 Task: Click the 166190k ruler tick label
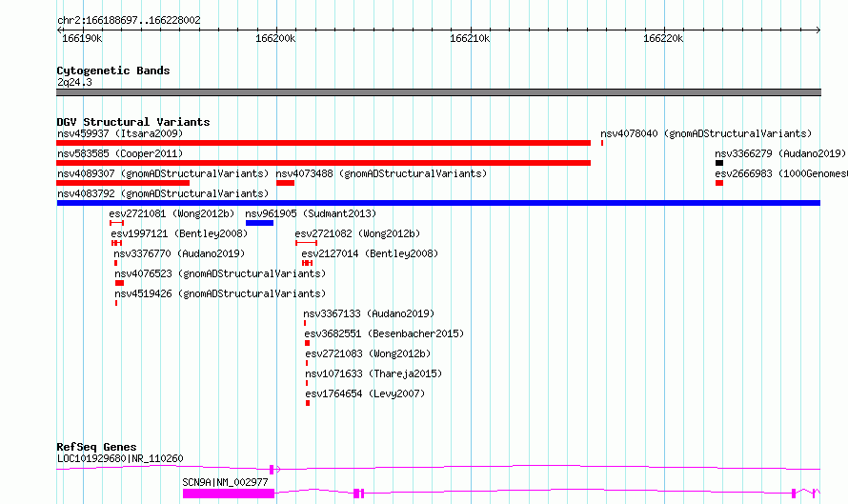coord(82,38)
